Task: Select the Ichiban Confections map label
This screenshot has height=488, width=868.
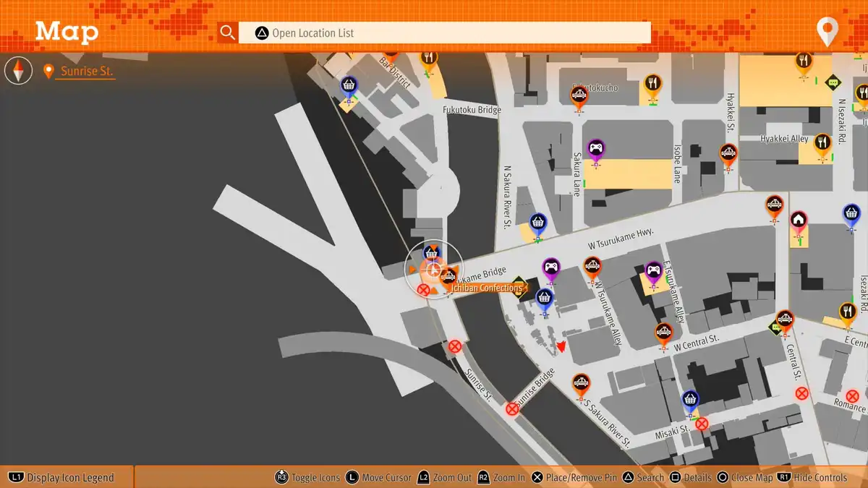Action: [x=486, y=288]
